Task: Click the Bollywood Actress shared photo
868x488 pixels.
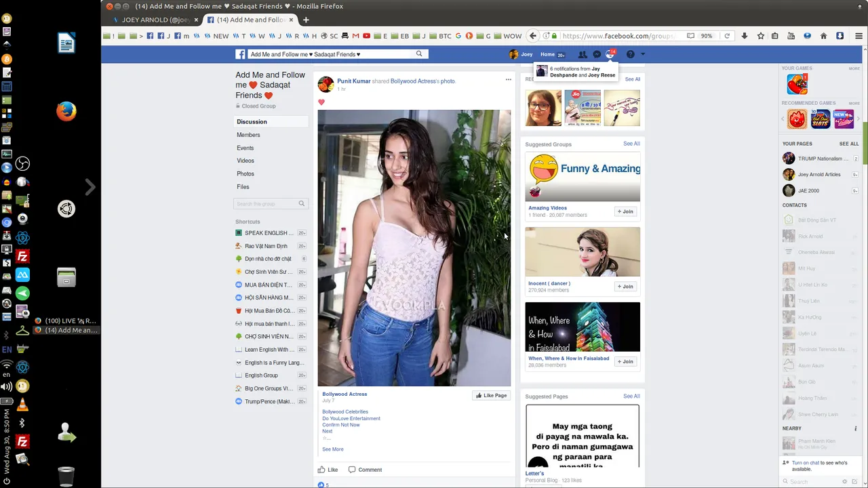Action: [x=414, y=248]
